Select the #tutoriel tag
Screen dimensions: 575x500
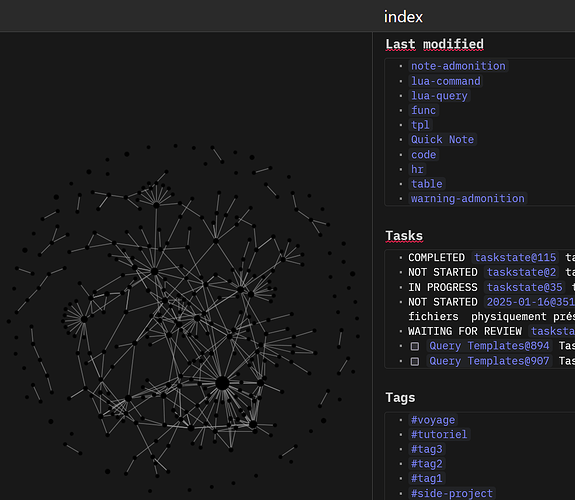pos(439,435)
